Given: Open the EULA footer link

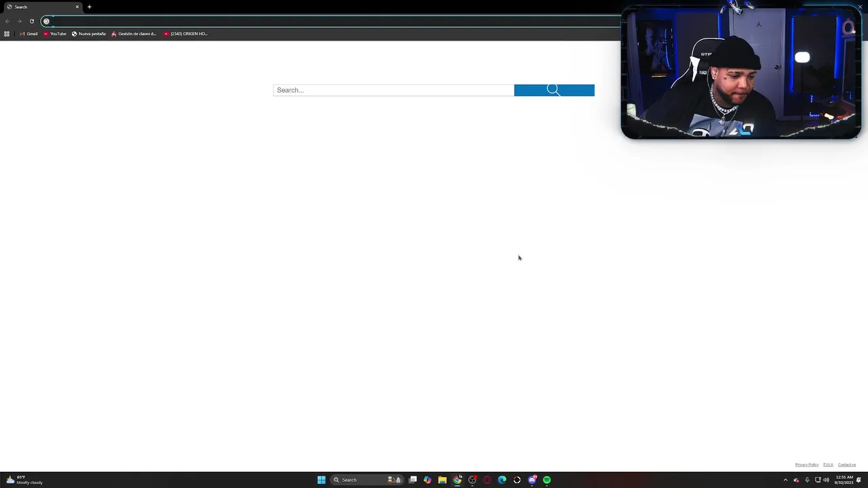Looking at the screenshot, I should click(828, 465).
